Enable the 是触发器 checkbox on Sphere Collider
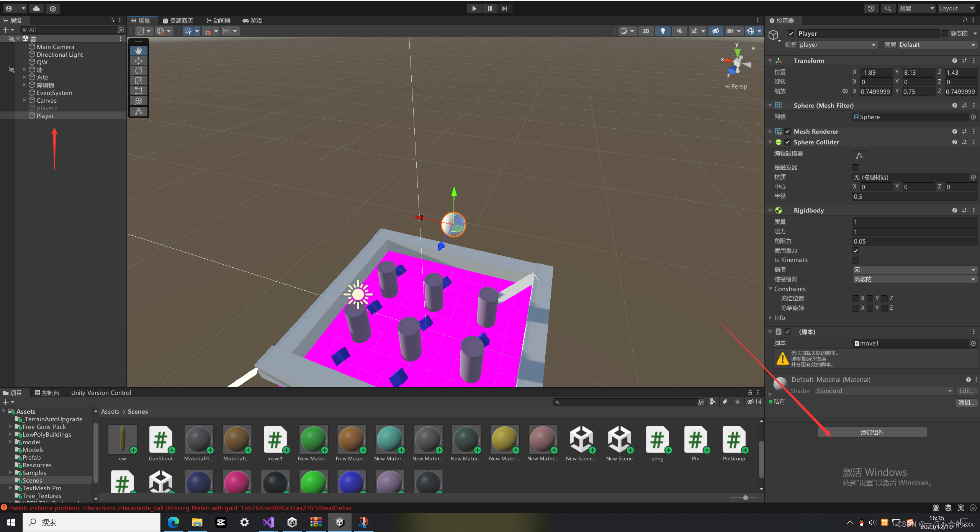This screenshot has width=980, height=532. coord(856,167)
